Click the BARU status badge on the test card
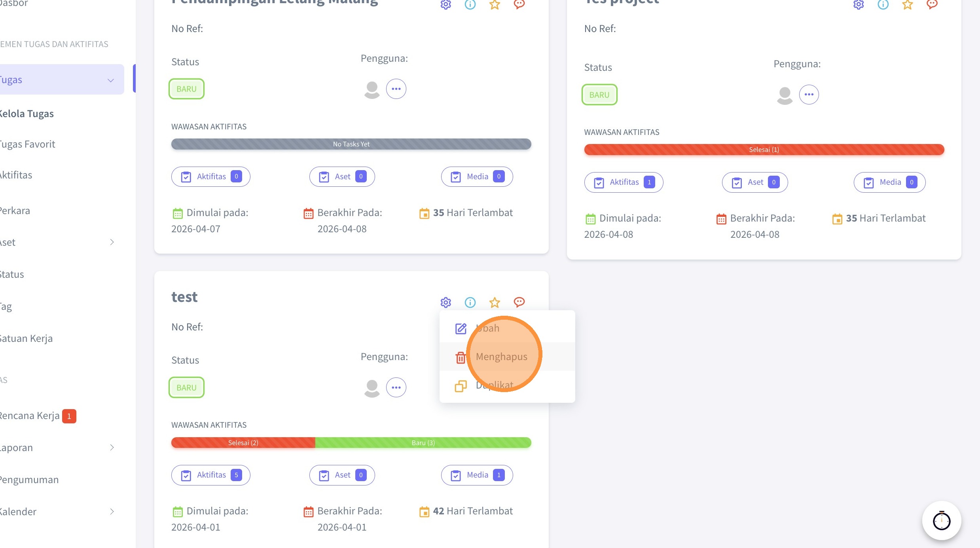This screenshot has height=548, width=980. point(186,387)
